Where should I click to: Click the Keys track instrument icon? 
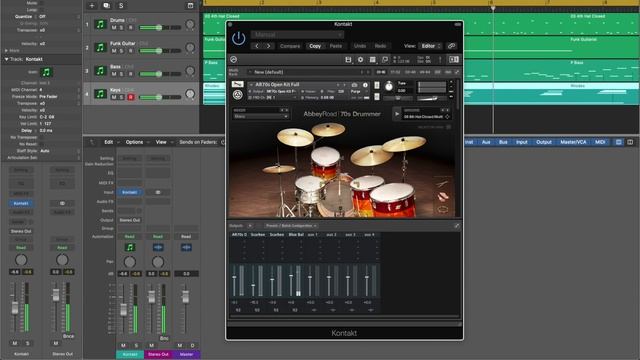point(100,94)
